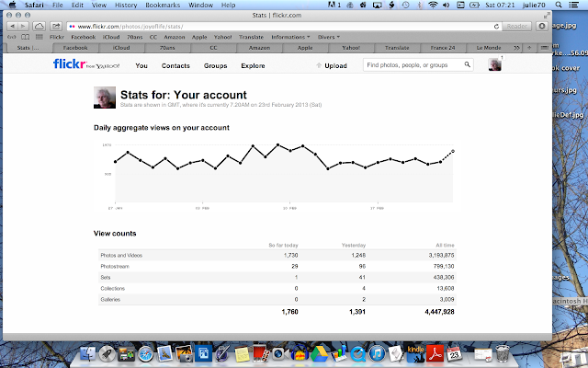Go forward with Safari's forward arrow
The image size is (588, 368).
pos(23,27)
